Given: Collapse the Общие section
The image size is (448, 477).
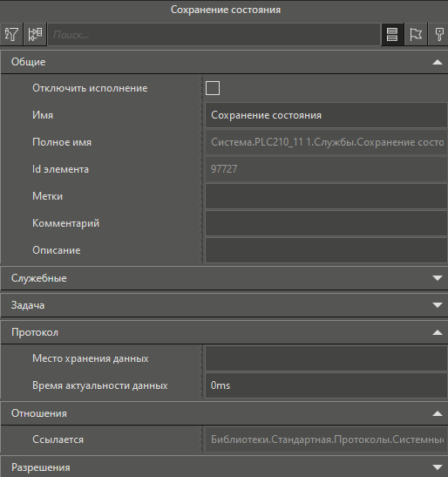Looking at the screenshot, I should (224, 62).
